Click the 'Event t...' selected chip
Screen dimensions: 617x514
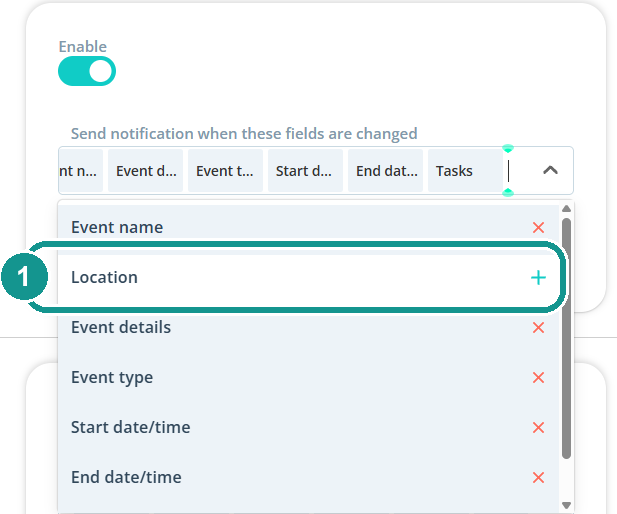(x=225, y=171)
